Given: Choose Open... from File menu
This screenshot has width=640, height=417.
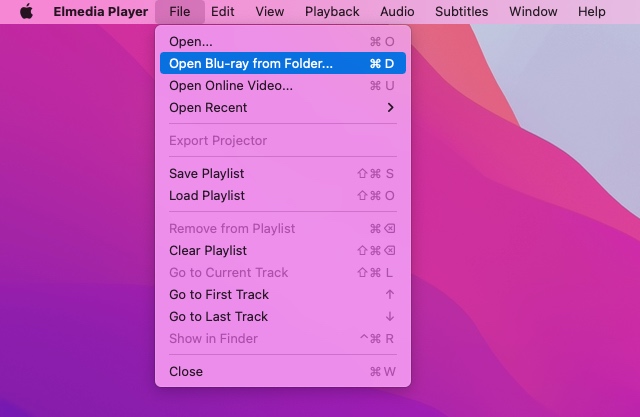Looking at the screenshot, I should tap(191, 41).
